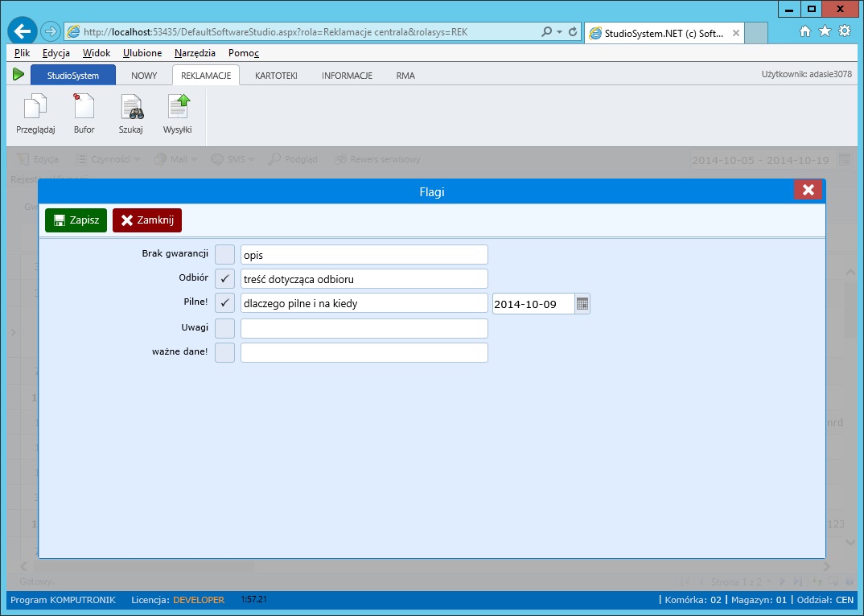Uncheck the Odbiór checkbox
Screen dimensions: 864x616
[225, 279]
